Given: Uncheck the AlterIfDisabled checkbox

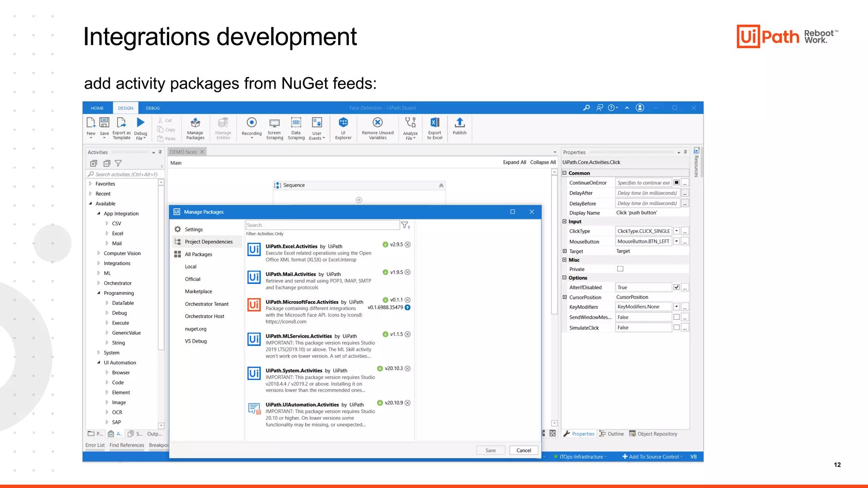Looking at the screenshot, I should tap(676, 287).
